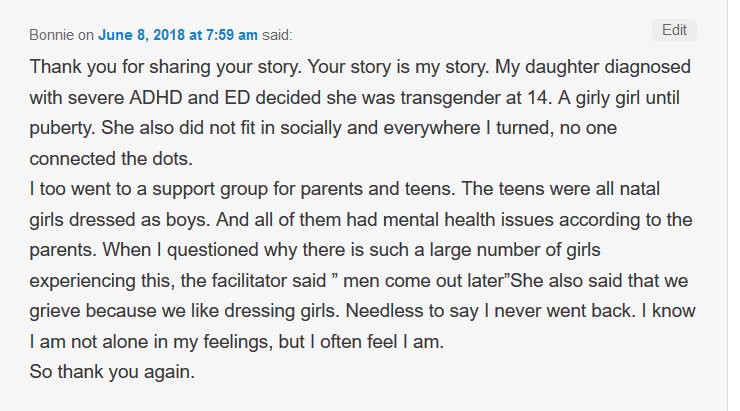Click the word "ADHD" in the comment
740x411 pixels.
[x=156, y=98]
